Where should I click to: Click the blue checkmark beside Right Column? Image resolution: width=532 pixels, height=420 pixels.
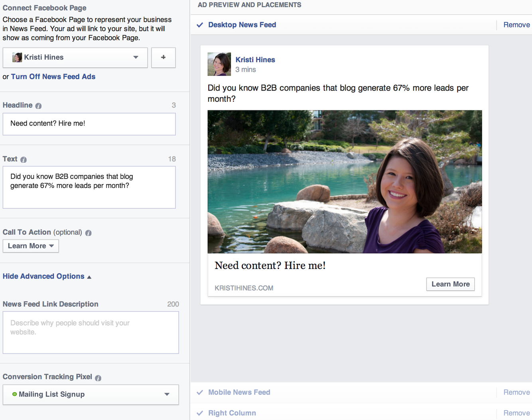click(200, 413)
